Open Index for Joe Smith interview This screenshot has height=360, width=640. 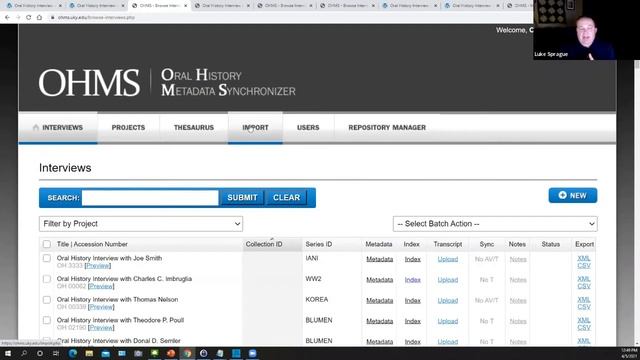413,259
